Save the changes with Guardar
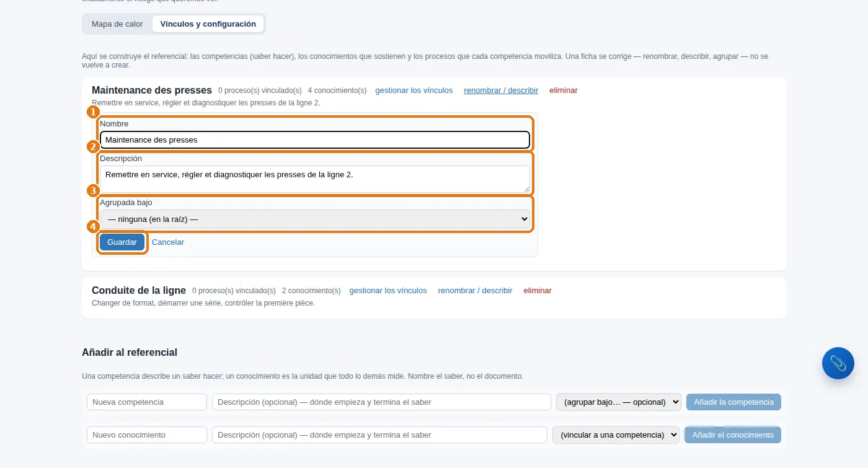This screenshot has width=868, height=468. click(x=122, y=242)
